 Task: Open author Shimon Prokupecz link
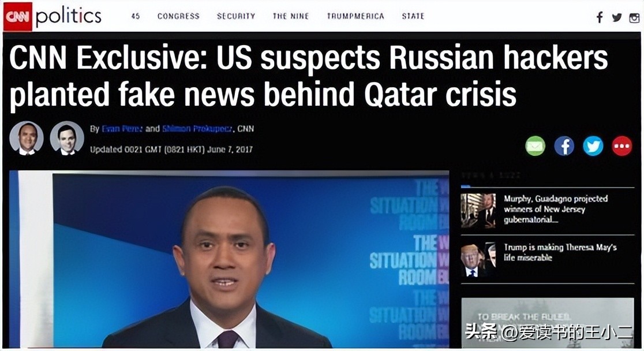coord(198,129)
